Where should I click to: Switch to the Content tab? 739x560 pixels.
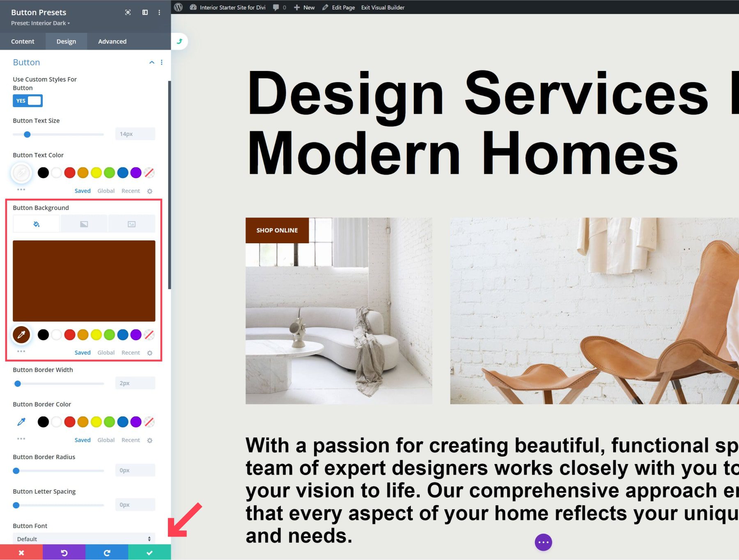[23, 41]
